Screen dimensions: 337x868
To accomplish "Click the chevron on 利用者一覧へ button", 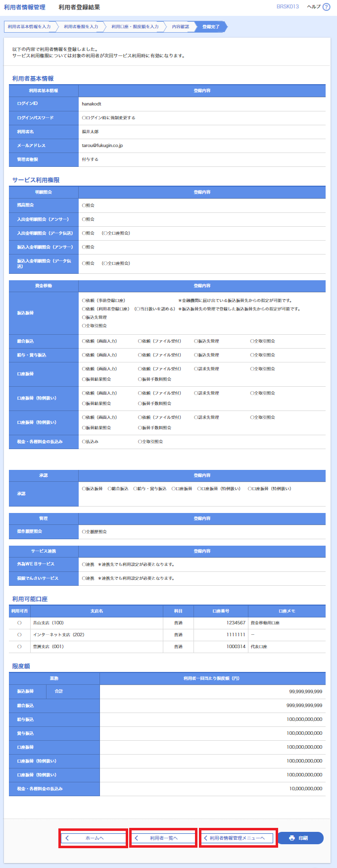I will 137,838.
